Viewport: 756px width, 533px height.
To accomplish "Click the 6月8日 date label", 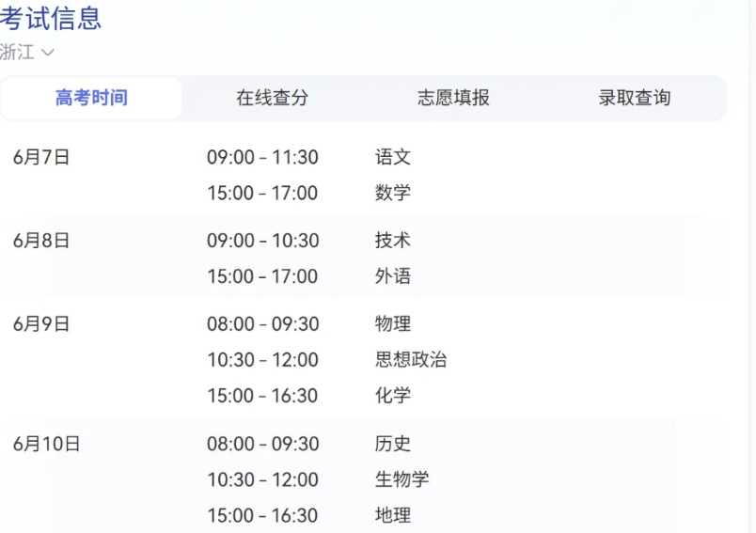I will click(41, 241).
